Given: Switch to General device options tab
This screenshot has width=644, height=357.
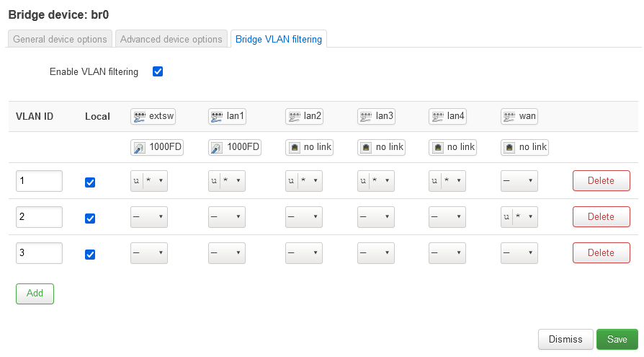Looking at the screenshot, I should click(60, 39).
